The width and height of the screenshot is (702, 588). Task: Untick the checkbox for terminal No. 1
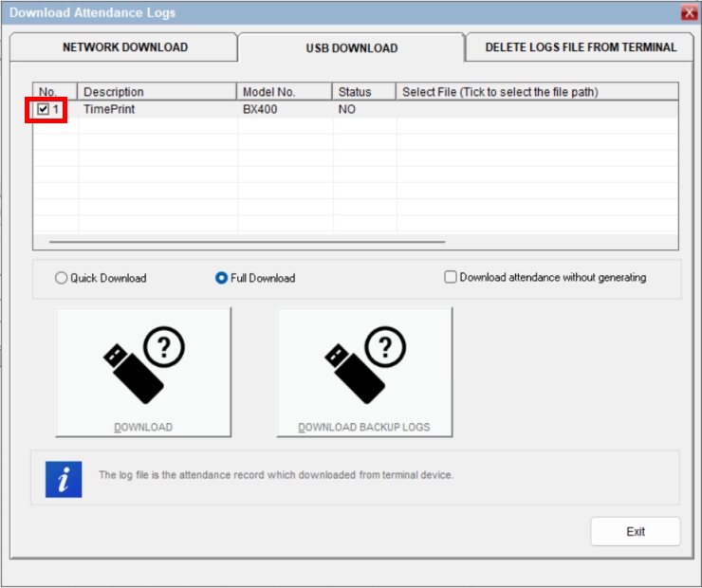(44, 109)
